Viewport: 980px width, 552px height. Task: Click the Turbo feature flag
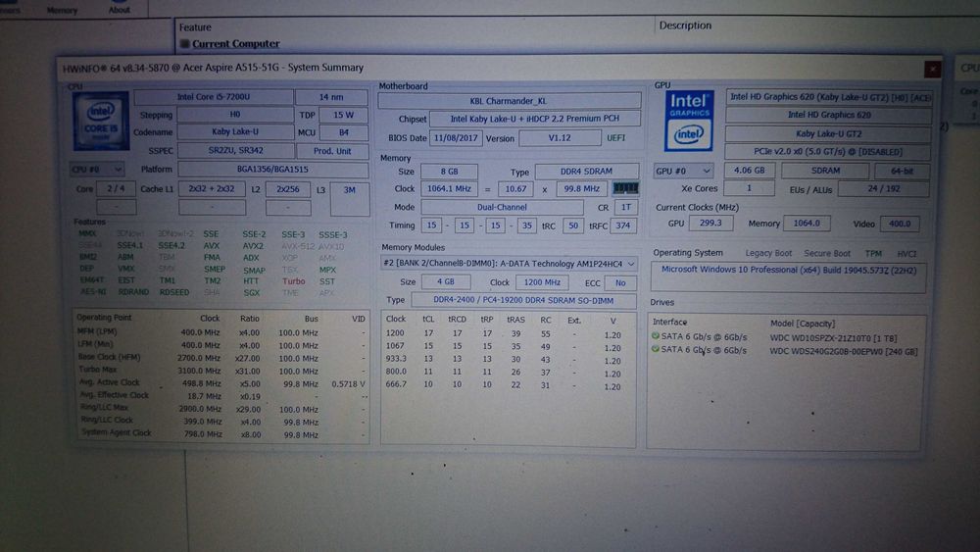tap(293, 281)
